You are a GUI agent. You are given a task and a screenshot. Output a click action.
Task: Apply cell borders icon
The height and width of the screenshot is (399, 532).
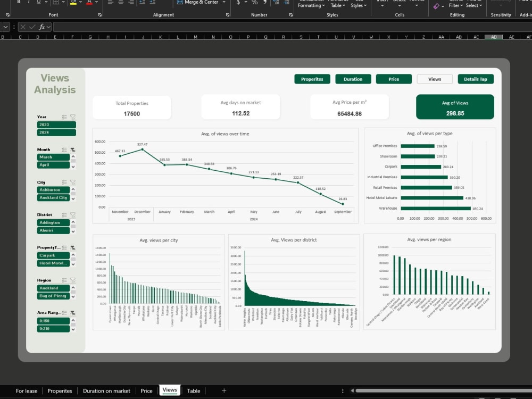[x=56, y=2]
